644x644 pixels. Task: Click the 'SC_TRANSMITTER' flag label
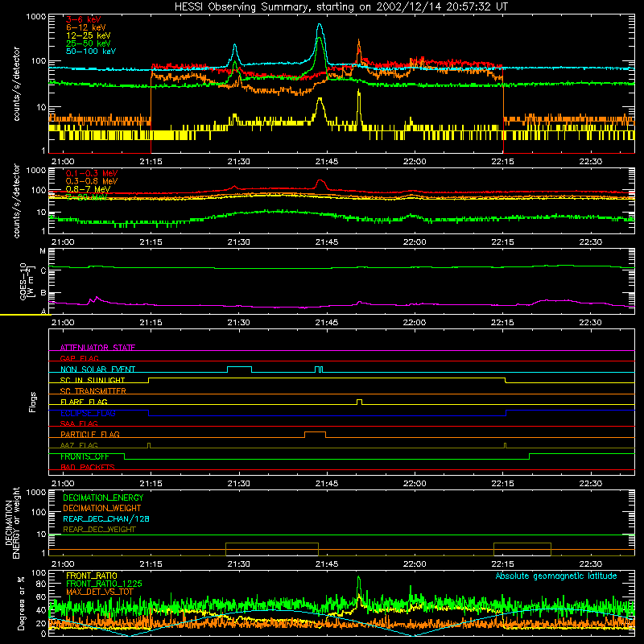(93, 390)
